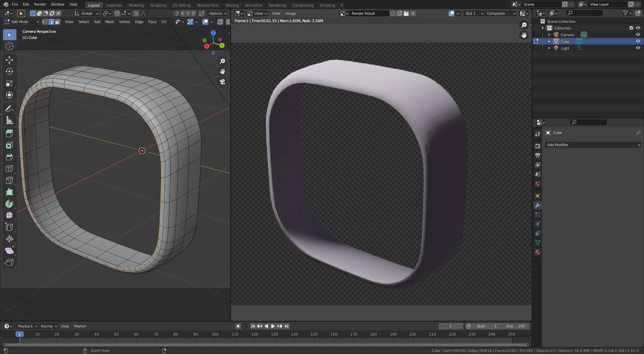Select the Scale tool
The width and height of the screenshot is (644, 354).
9,83
